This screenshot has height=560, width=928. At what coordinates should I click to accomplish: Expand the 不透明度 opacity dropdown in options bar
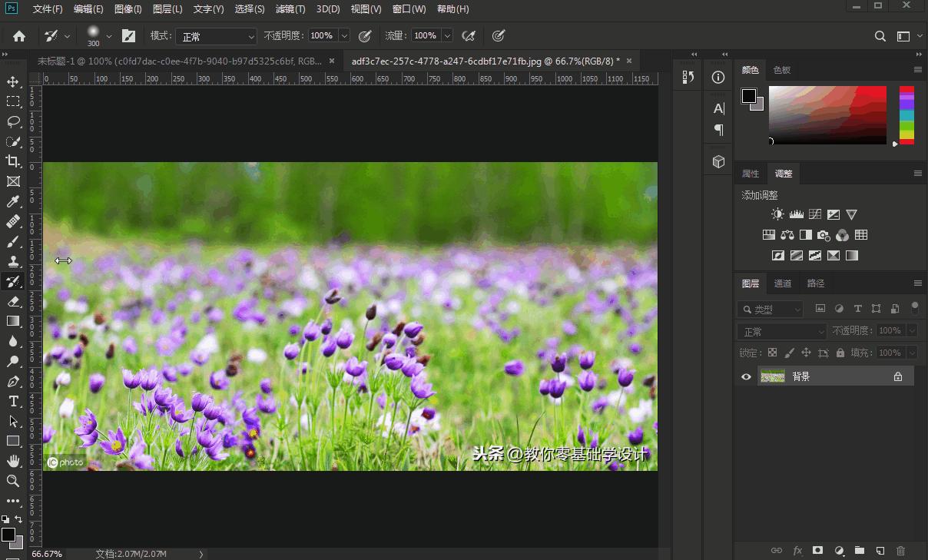click(344, 36)
